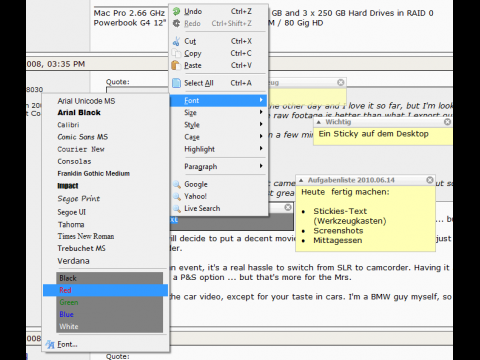The height and width of the screenshot is (360, 480).
Task: Open the Font submenu arrow
Action: [x=261, y=100]
